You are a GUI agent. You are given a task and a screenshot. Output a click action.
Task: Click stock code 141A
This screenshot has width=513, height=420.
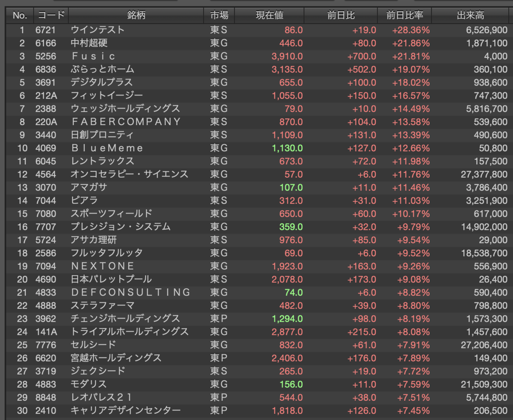point(46,332)
